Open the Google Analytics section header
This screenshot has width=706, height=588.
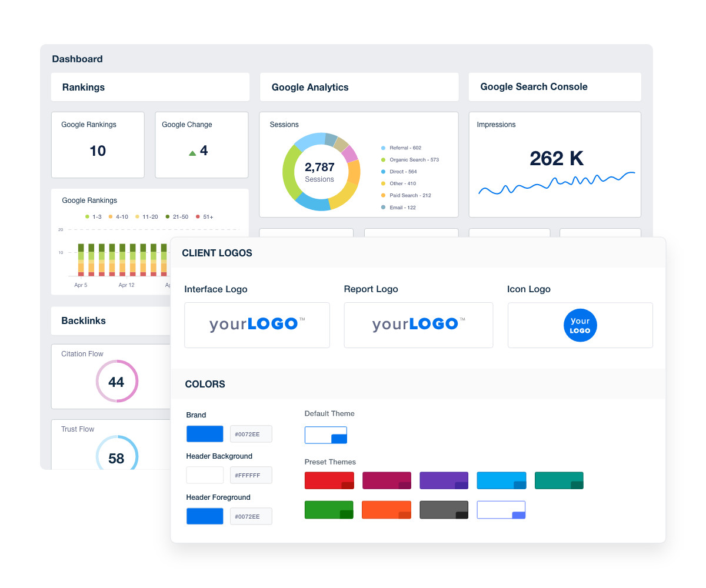(359, 87)
